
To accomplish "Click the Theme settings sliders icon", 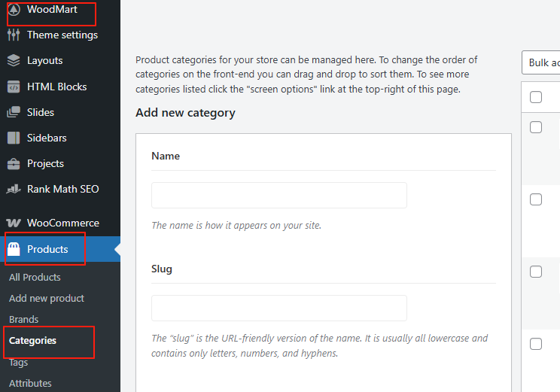I will 14,35.
